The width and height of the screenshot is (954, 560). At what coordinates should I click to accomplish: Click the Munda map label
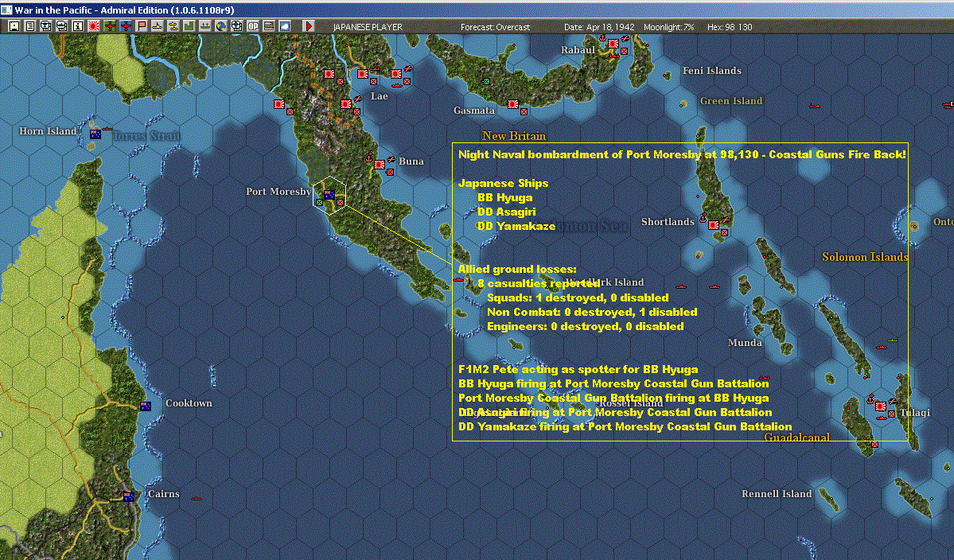[x=745, y=342]
